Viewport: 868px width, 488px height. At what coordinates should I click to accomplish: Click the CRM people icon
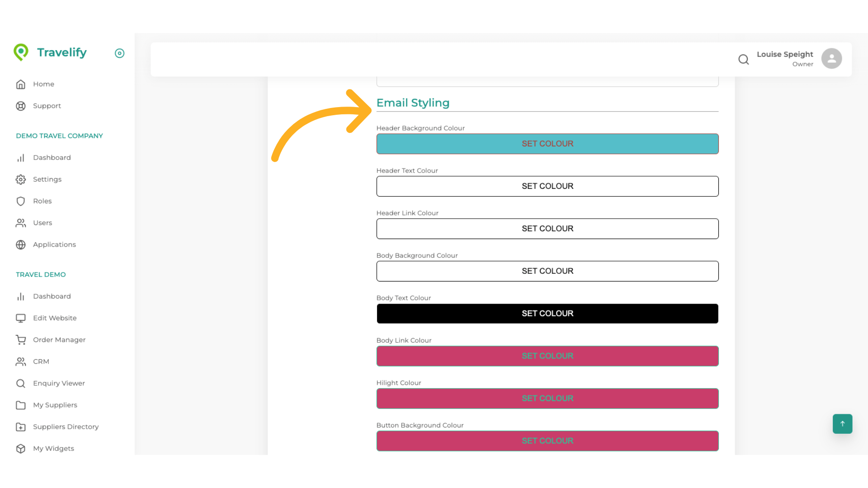tap(21, 361)
